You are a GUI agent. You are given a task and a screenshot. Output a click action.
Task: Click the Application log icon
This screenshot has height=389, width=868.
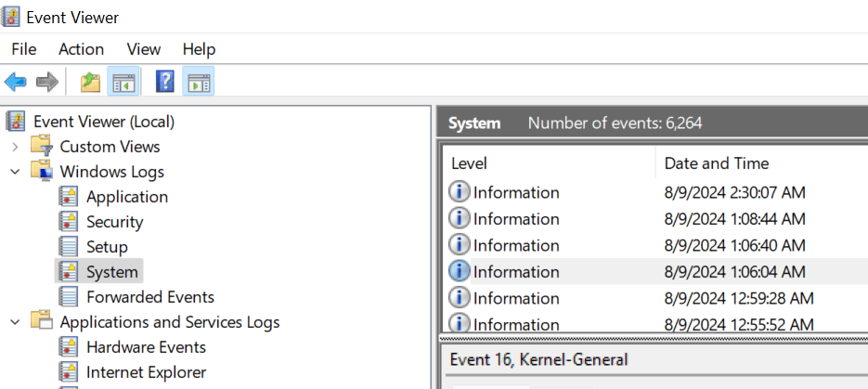(x=68, y=197)
